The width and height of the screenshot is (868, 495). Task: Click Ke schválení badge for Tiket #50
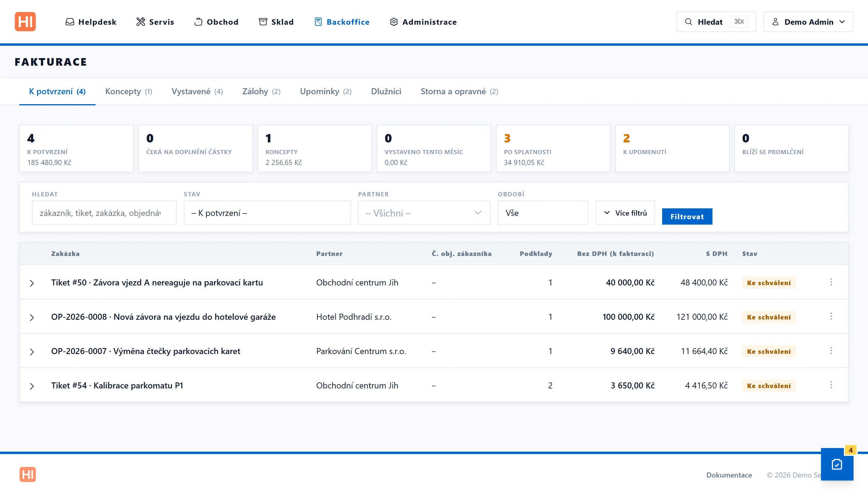(769, 283)
